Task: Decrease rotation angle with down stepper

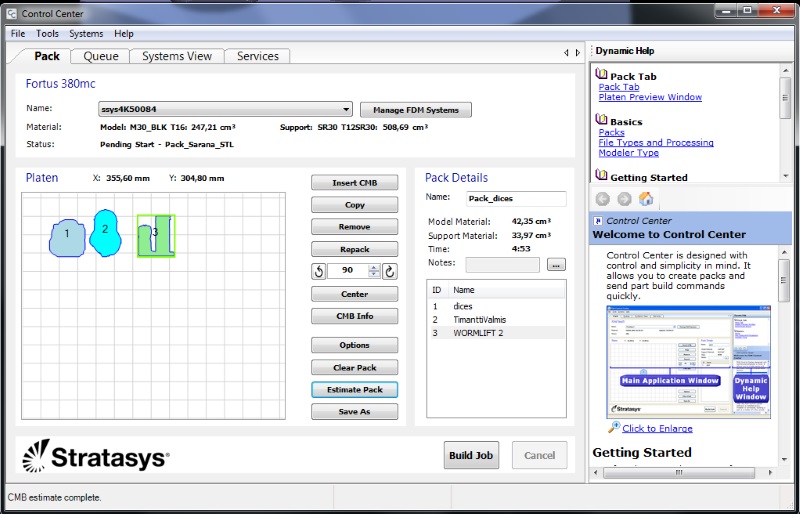Action: point(374,274)
